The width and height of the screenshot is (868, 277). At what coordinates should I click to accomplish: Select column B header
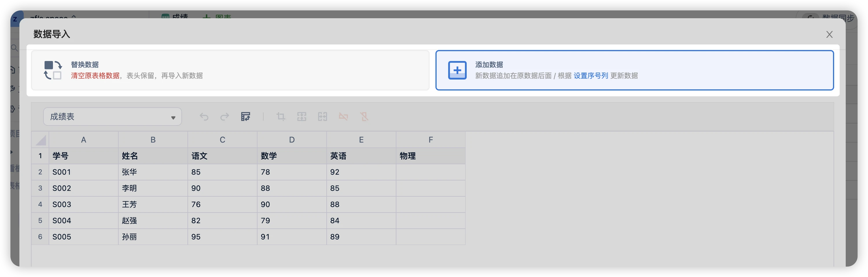tap(153, 140)
